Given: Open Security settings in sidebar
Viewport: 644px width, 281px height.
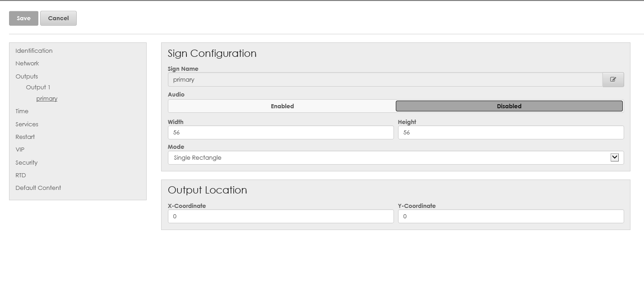Looking at the screenshot, I should [26, 162].
